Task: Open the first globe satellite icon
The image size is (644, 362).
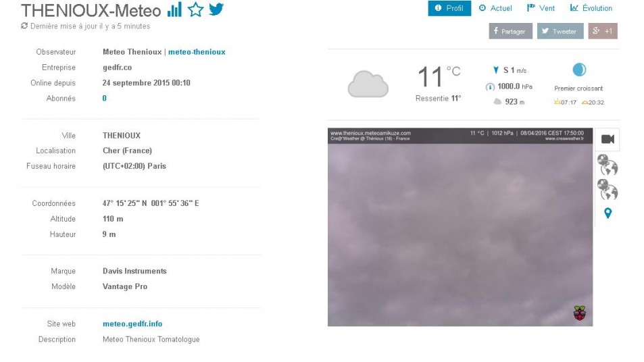Action: click(608, 165)
